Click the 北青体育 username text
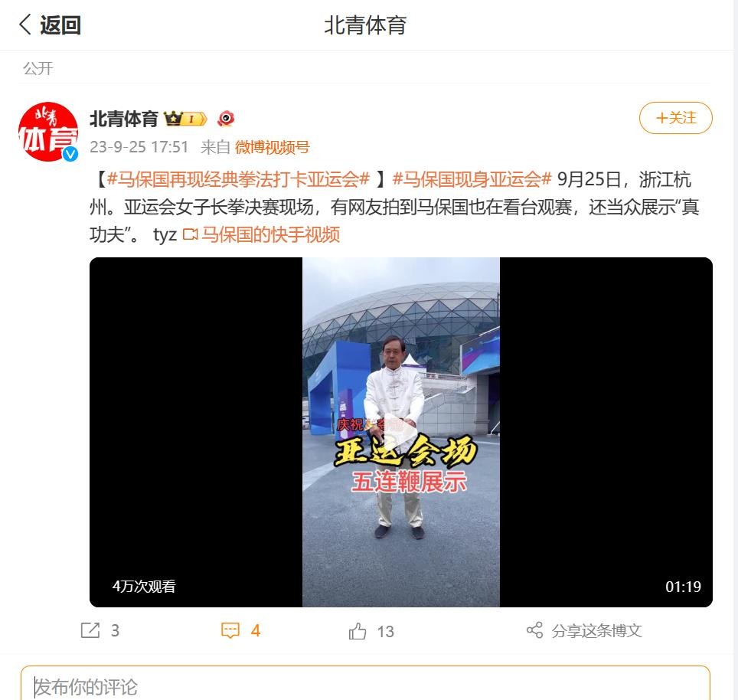738x700 pixels. coord(124,119)
